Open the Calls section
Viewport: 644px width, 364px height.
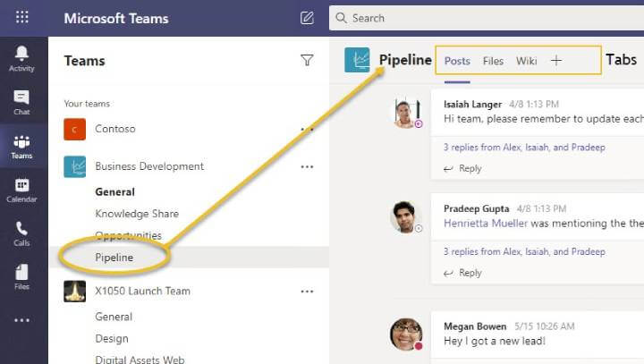[x=21, y=234]
